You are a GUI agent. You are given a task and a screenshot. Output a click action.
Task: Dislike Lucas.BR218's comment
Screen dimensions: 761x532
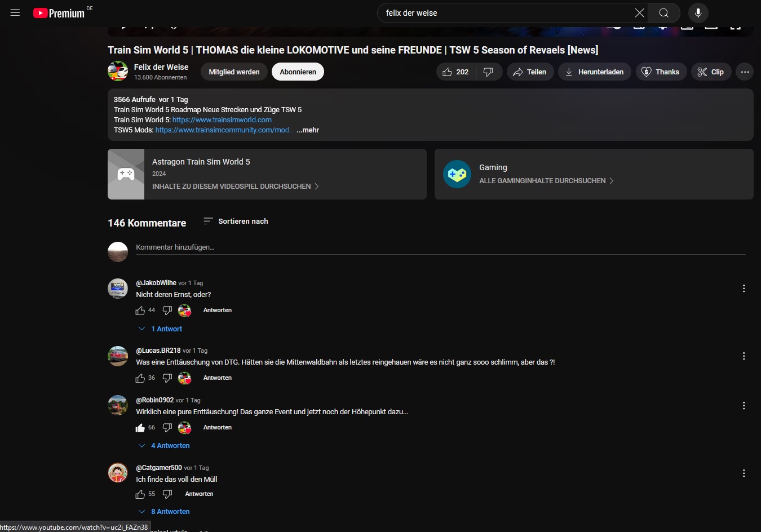pos(167,378)
